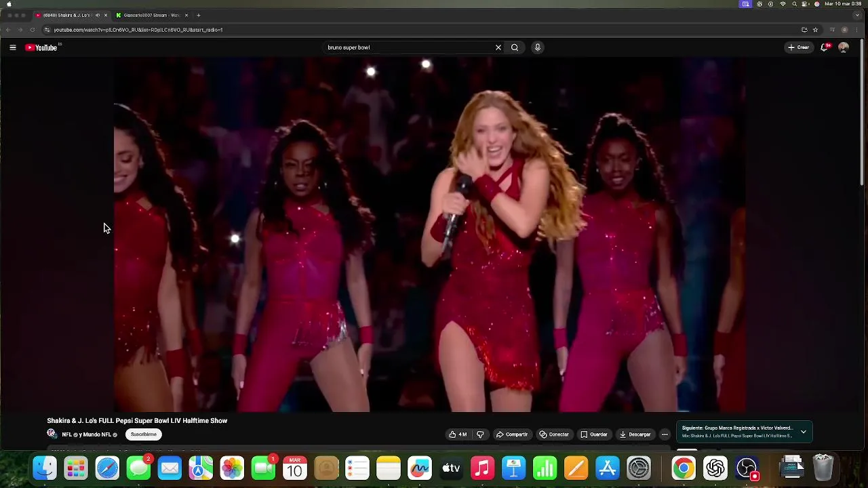Save the video with Guardar
This screenshot has height=488, width=868.
pyautogui.click(x=594, y=434)
